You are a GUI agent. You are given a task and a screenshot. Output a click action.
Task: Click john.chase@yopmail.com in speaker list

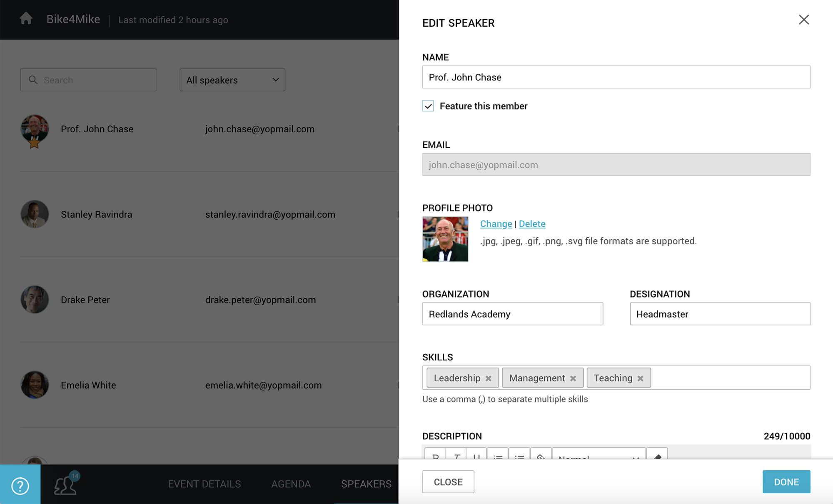tap(260, 129)
